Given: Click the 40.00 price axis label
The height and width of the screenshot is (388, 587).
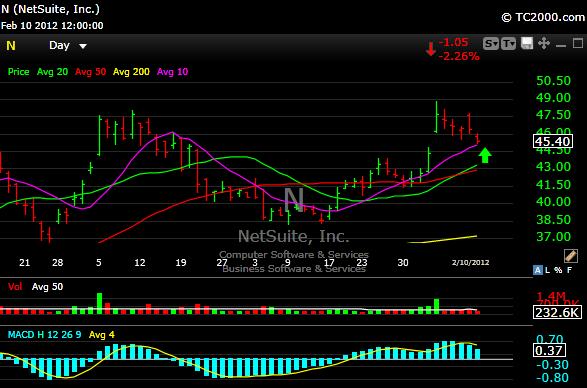Looking at the screenshot, I should click(553, 202).
